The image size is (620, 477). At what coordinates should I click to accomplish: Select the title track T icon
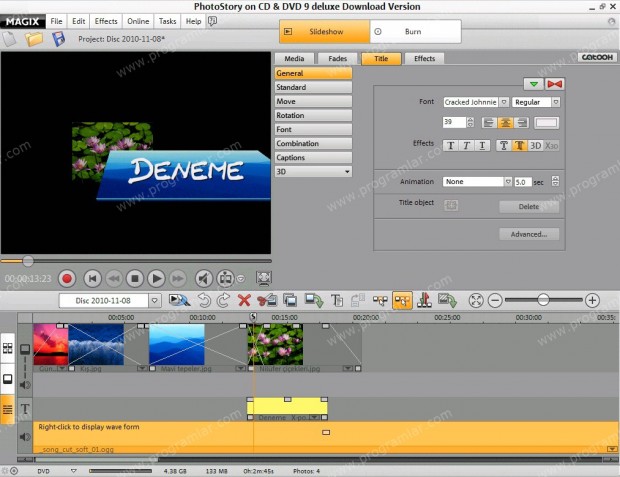[25, 409]
